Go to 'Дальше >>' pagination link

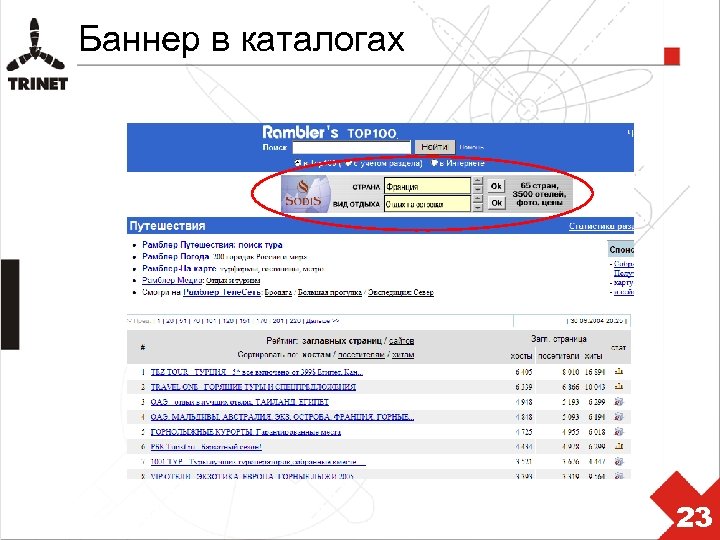(x=322, y=321)
